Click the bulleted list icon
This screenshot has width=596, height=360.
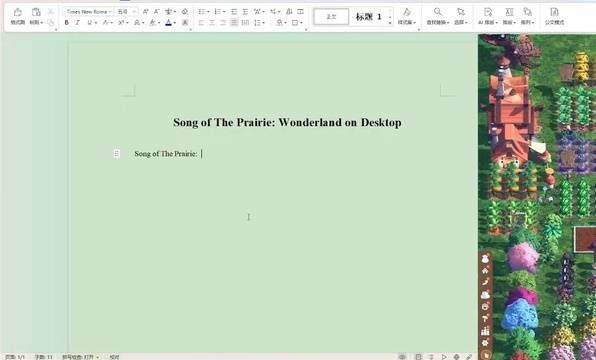point(202,12)
